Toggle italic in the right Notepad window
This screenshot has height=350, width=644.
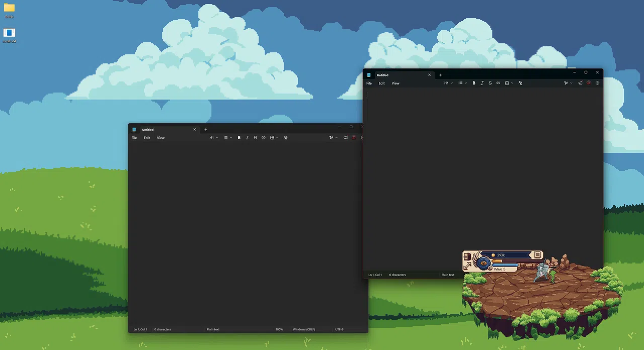point(482,83)
